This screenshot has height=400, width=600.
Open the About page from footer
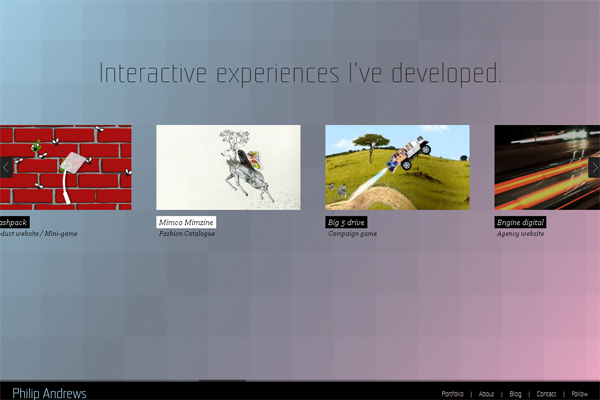click(486, 394)
